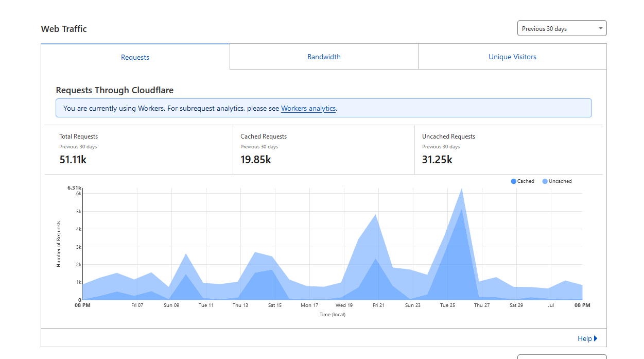Toggle the Cached legend dot
The image size is (644, 359).
[514, 181]
